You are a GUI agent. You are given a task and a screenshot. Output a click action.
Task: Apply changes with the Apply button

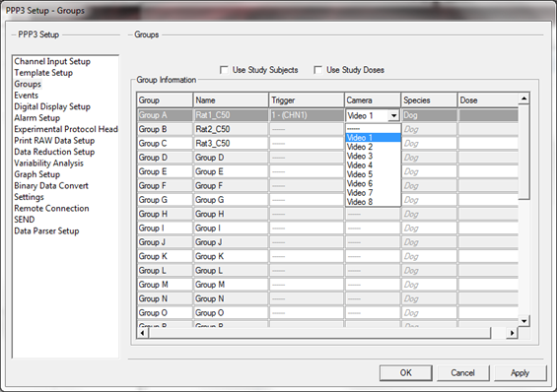tap(521, 373)
